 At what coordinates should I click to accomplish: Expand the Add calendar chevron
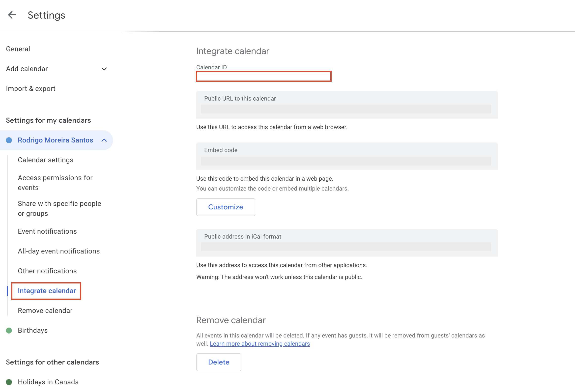104,69
